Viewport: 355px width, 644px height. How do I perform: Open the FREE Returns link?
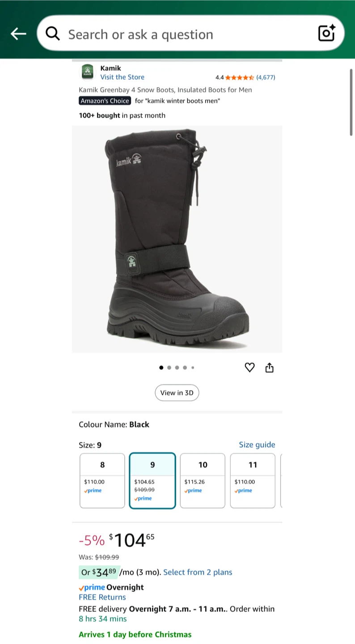(x=102, y=597)
